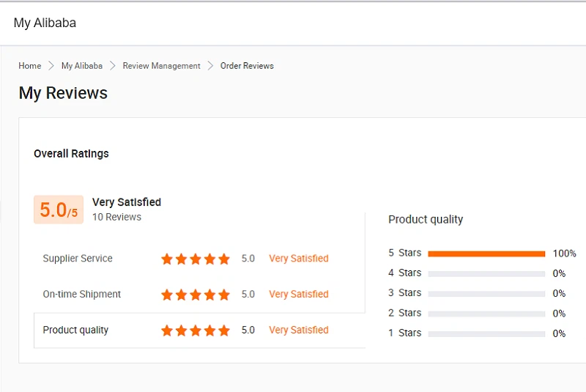The image size is (586, 392).
Task: Click the fourth star of Product quality
Action: point(210,330)
